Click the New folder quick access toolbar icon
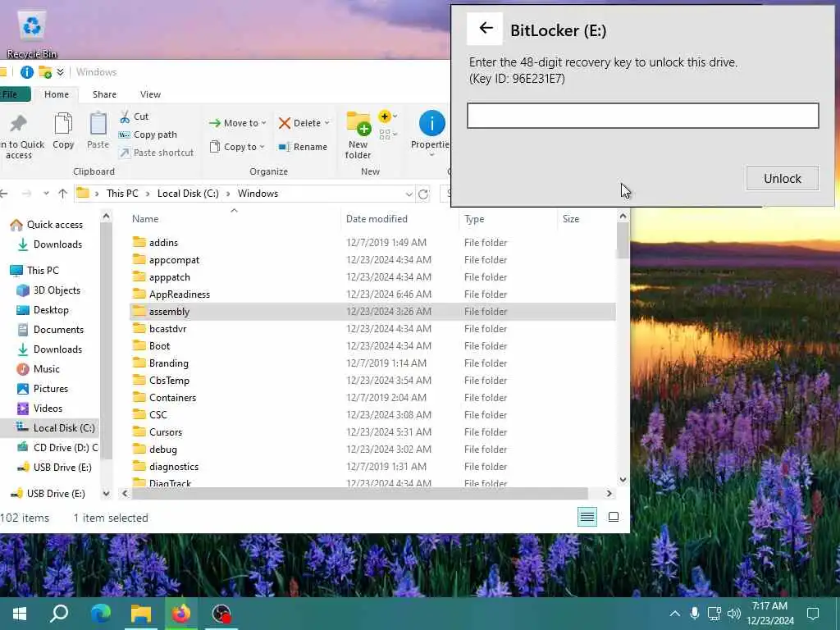Image resolution: width=840 pixels, height=630 pixels. point(45,72)
